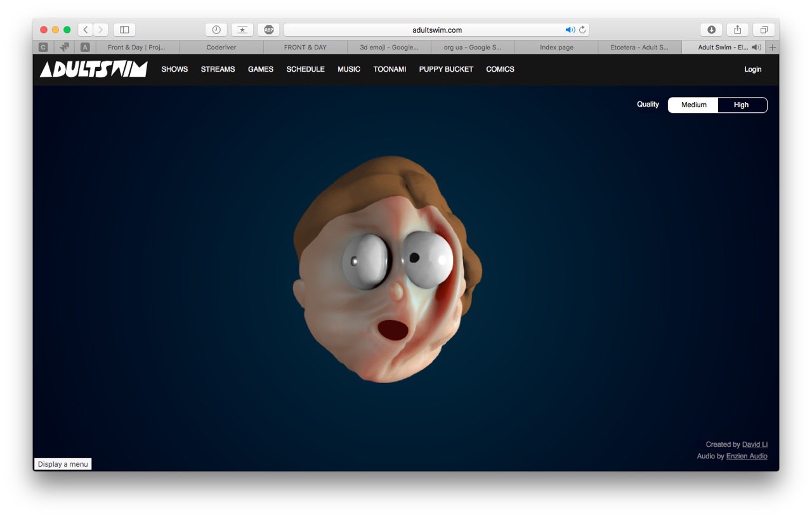Open the SHOWS nav item
The image size is (812, 518).
pos(174,69)
